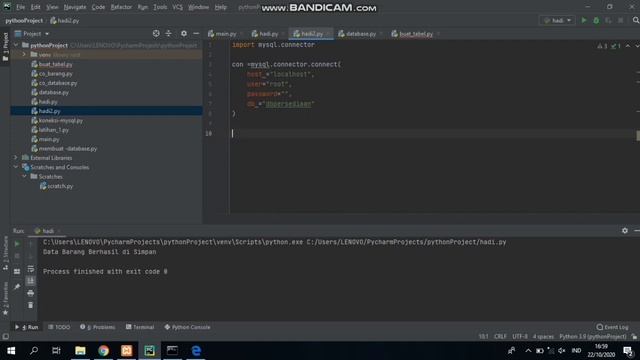The height and width of the screenshot is (360, 640).
Task: Toggle the Structure tool window sidebar button
Action: click(5, 253)
